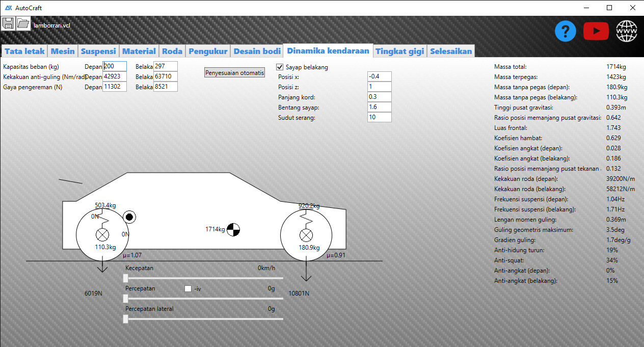
Task: Open file using the folder icon
Action: click(x=23, y=23)
